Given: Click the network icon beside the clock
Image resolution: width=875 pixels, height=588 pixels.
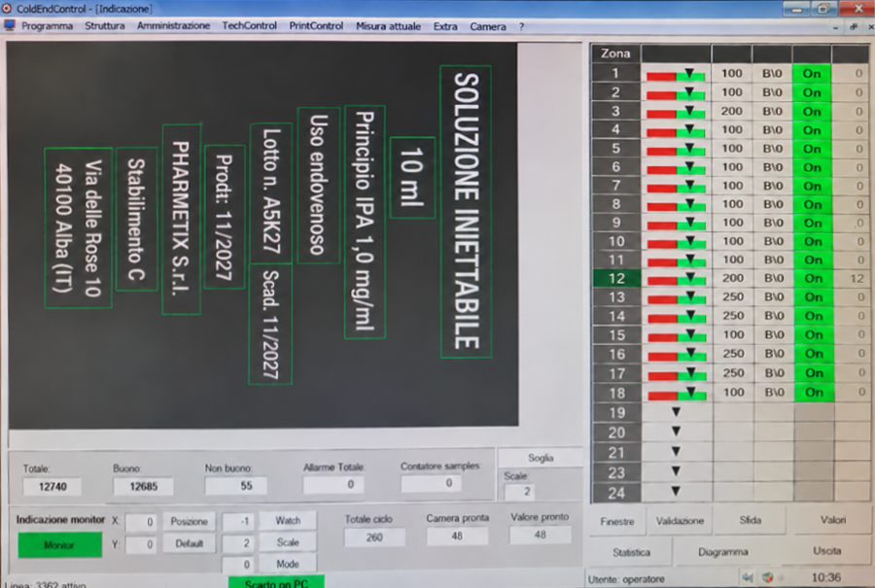Looking at the screenshot, I should (768, 577).
